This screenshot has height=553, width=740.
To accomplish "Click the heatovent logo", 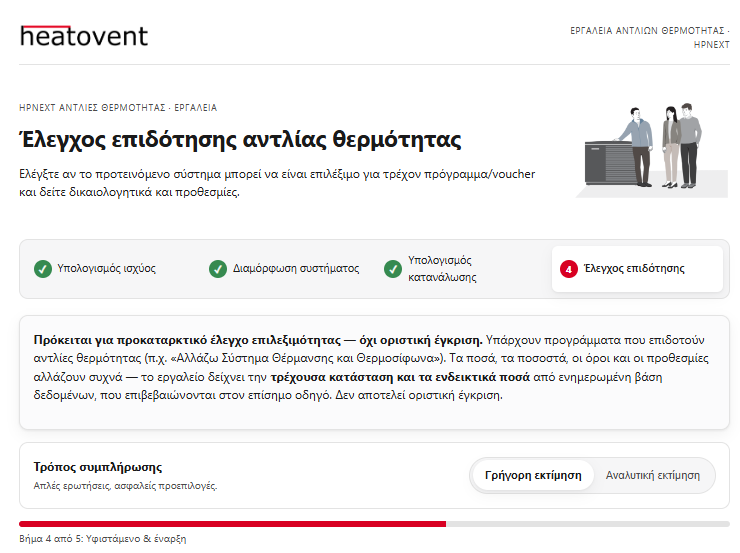I will pos(84,36).
